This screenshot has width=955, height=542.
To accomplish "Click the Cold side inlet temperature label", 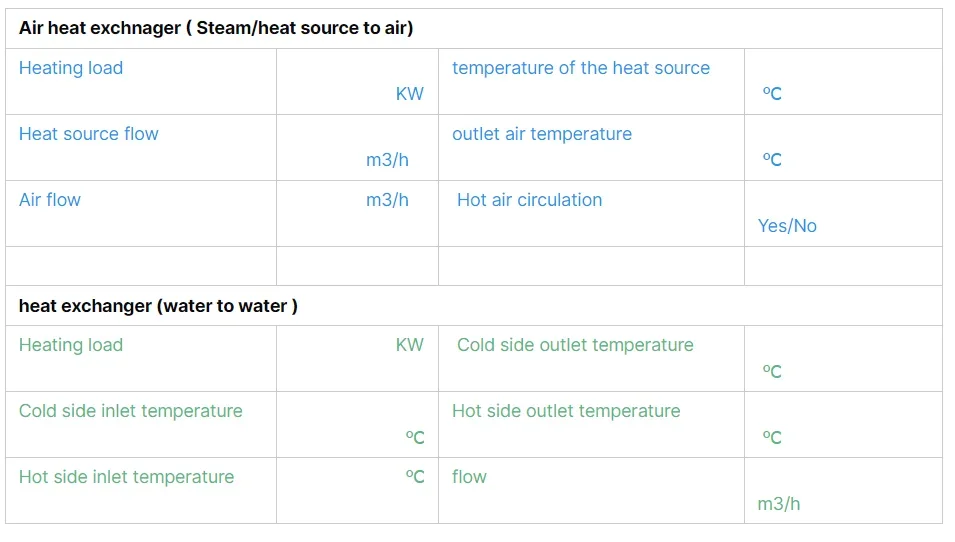I will point(131,411).
